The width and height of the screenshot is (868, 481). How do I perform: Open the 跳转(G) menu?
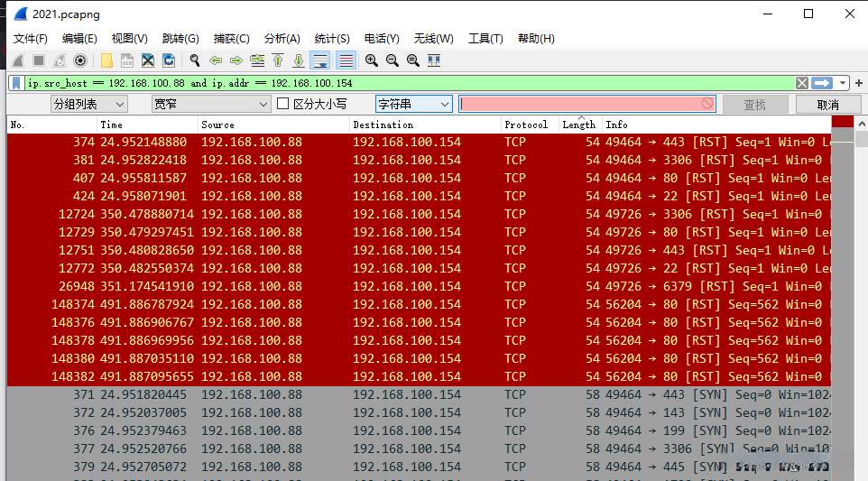coord(180,38)
